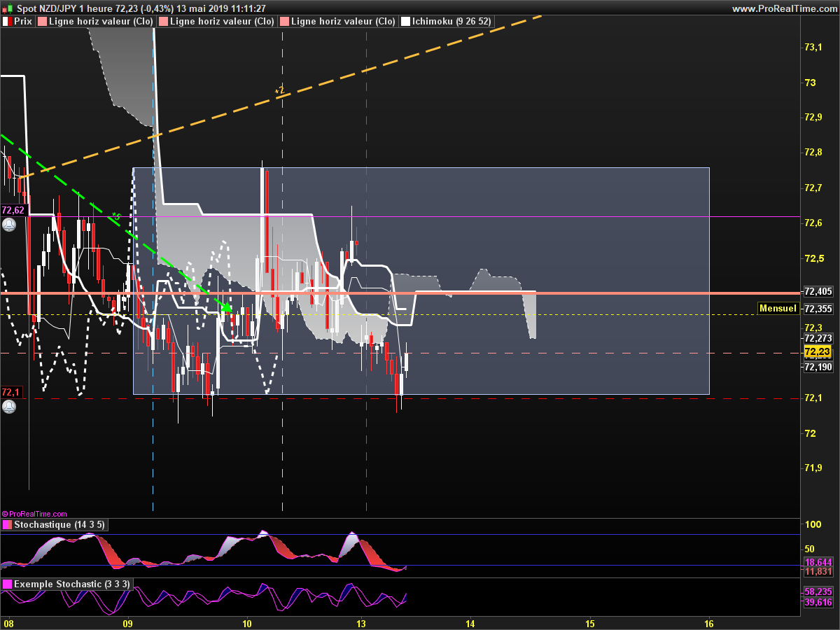Select the green dashed trendline's label 5

pyautogui.click(x=117, y=216)
